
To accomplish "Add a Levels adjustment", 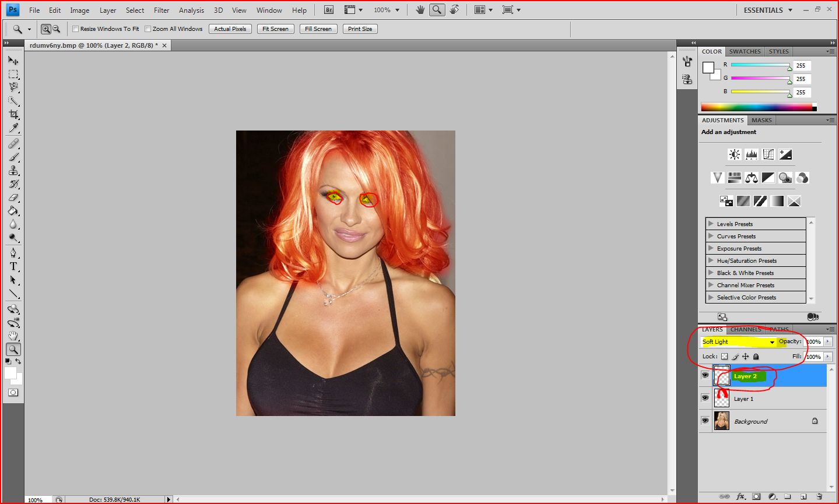I will (x=752, y=154).
